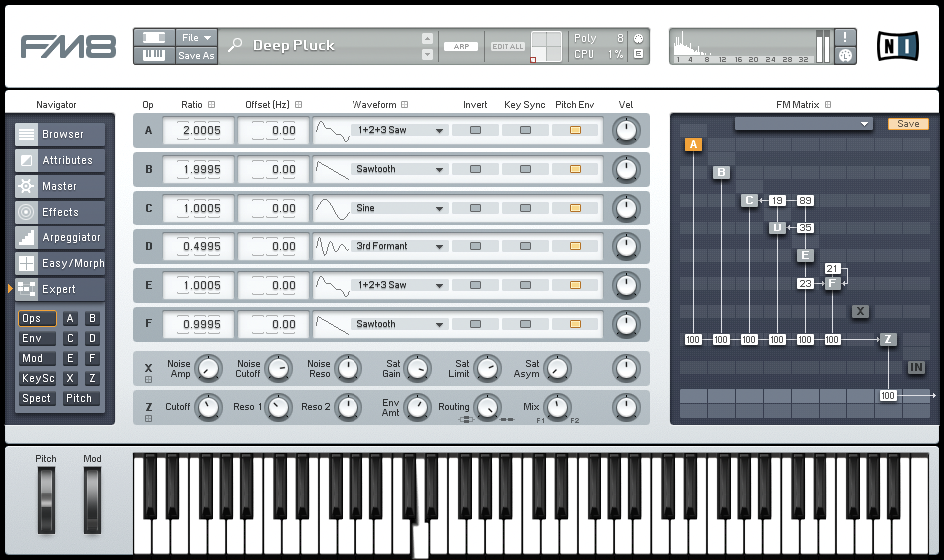Open operator E waveform dropdown

pyautogui.click(x=399, y=285)
